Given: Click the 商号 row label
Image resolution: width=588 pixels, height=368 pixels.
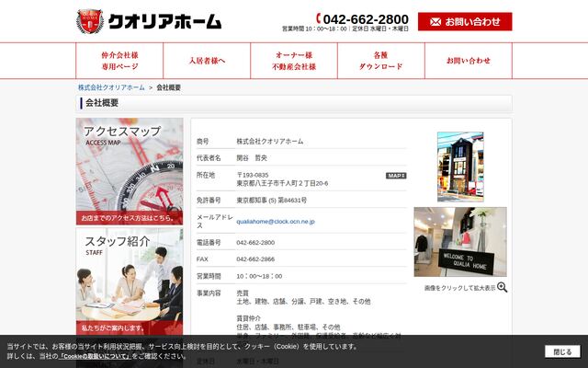Looking at the screenshot, I should 202,142.
